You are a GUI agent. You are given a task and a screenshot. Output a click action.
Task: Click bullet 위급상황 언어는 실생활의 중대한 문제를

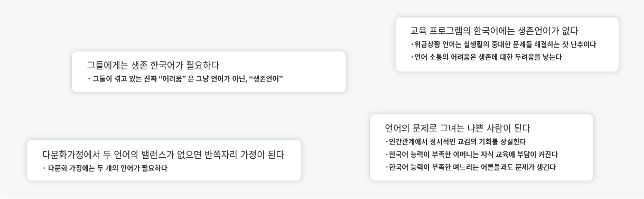[503, 44]
